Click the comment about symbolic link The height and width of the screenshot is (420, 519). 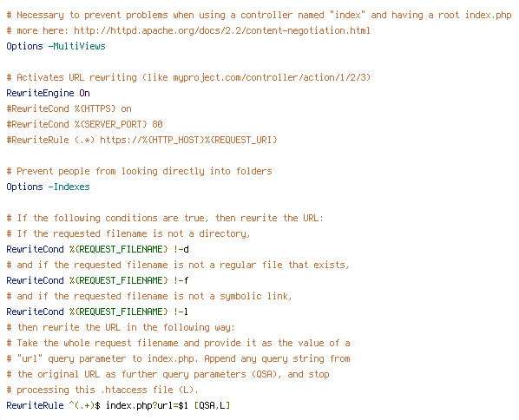pos(149,296)
